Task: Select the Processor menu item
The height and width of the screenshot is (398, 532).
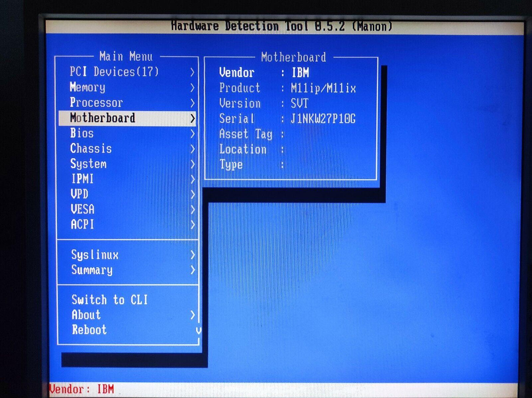Action: pyautogui.click(x=96, y=102)
